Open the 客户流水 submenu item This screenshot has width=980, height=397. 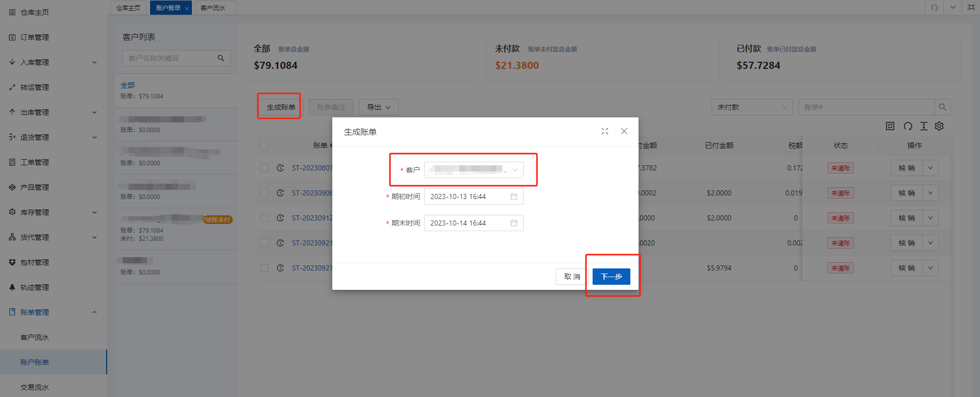point(35,337)
